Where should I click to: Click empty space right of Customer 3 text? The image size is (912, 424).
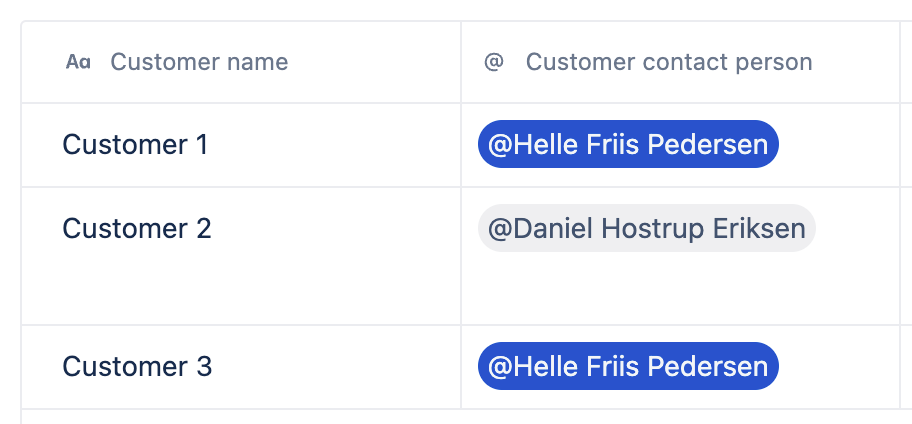pyautogui.click(x=336, y=366)
